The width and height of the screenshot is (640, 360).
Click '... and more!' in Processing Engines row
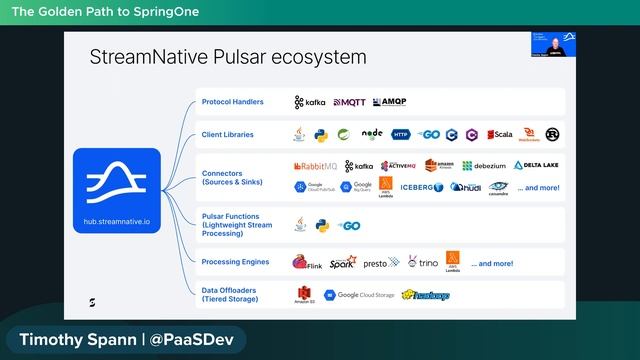tap(492, 264)
